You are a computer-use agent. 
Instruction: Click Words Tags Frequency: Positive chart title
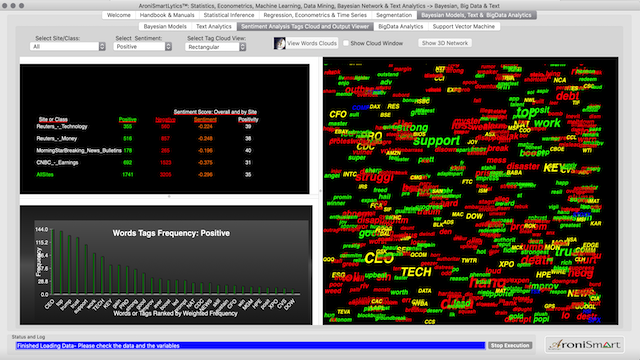[171, 233]
